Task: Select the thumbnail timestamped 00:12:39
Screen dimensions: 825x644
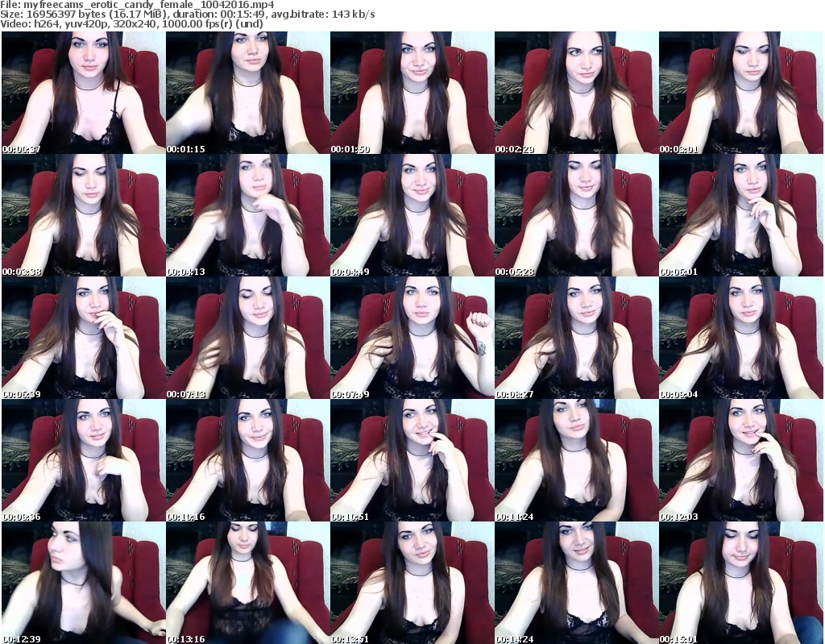Action: click(x=84, y=583)
